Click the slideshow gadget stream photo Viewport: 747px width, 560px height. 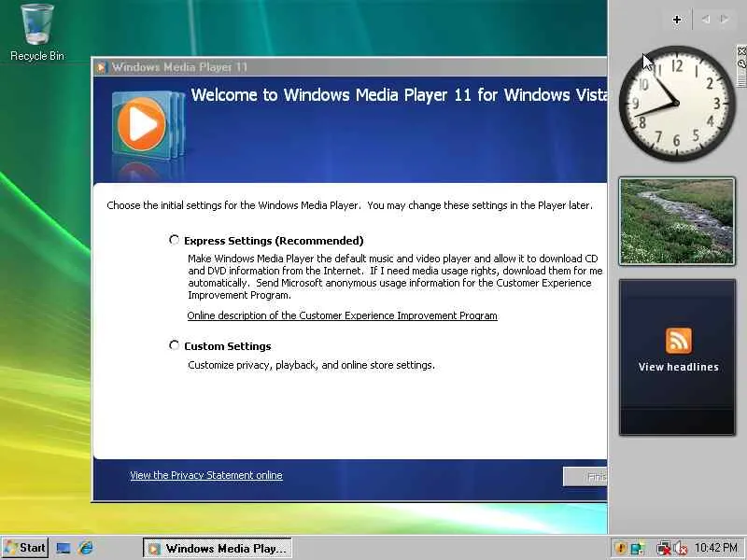(677, 221)
